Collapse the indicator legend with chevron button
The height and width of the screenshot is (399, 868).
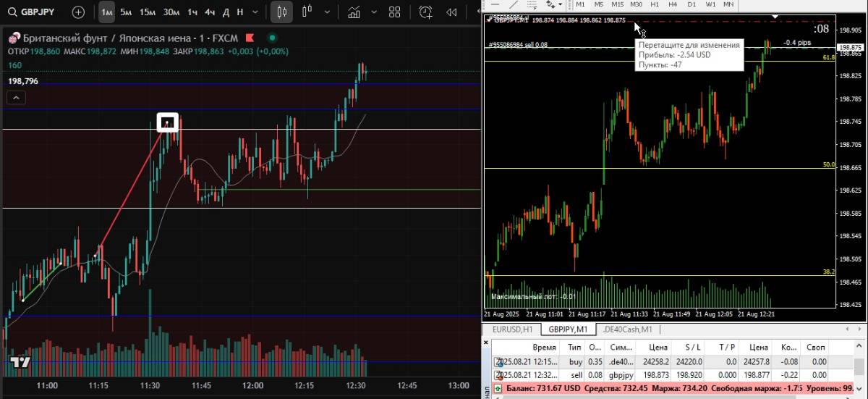point(17,97)
